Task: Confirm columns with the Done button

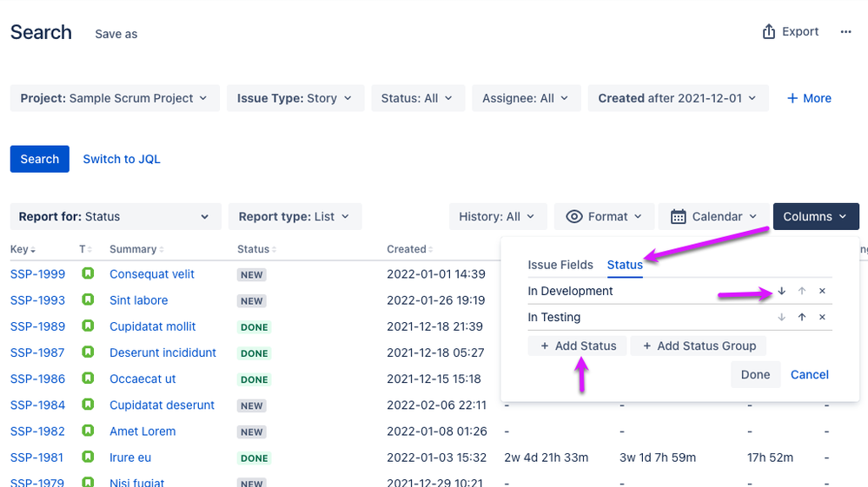Action: 756,375
